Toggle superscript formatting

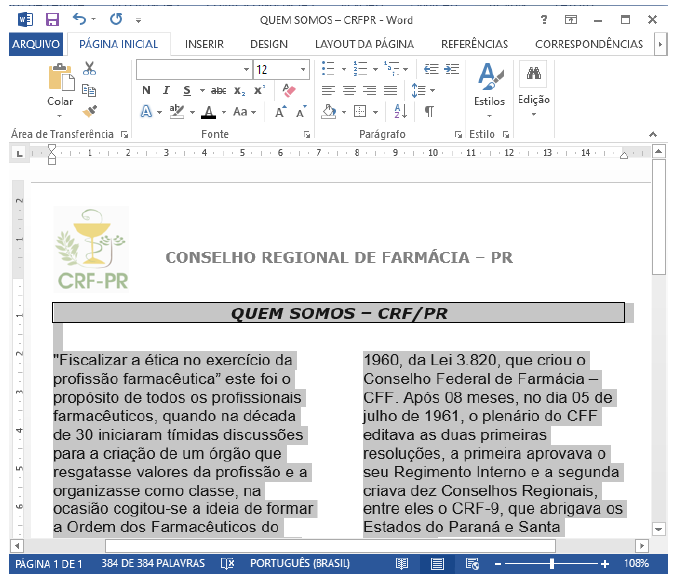click(260, 90)
